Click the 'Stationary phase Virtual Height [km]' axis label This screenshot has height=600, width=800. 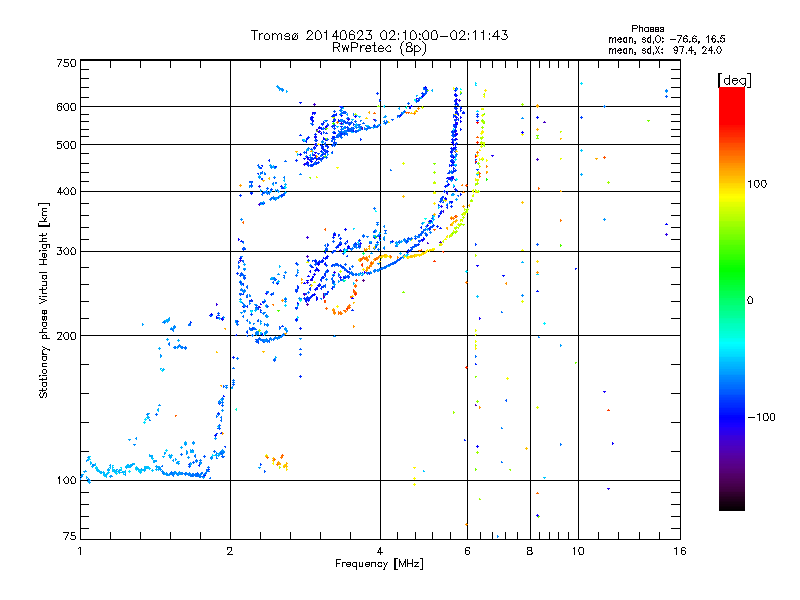[43, 300]
